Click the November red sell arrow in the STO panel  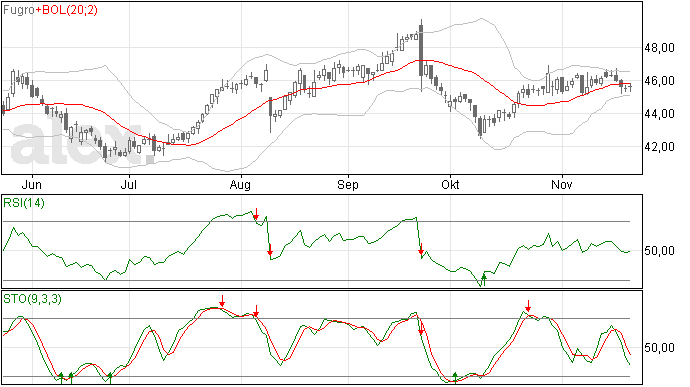(528, 306)
